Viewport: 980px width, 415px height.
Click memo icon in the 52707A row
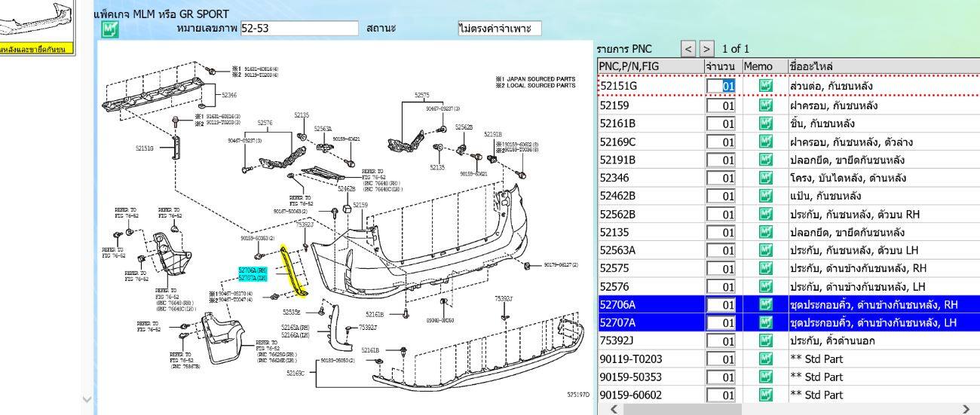(x=764, y=322)
